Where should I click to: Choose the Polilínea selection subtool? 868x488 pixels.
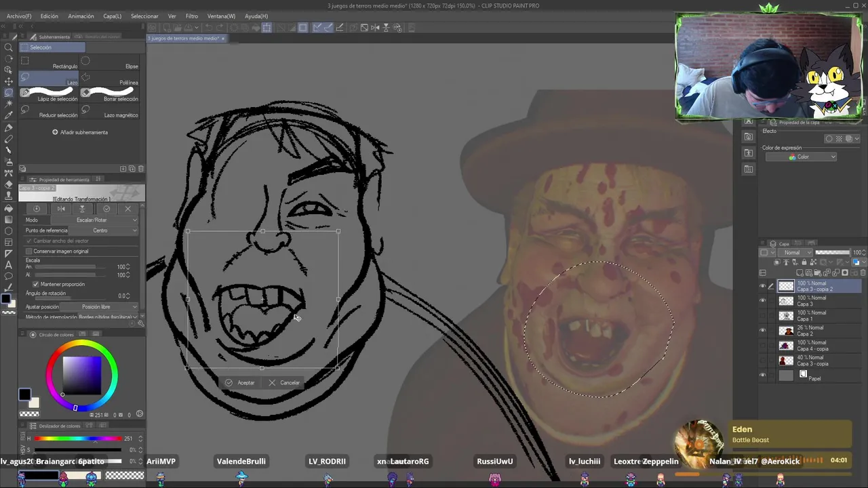tap(110, 78)
